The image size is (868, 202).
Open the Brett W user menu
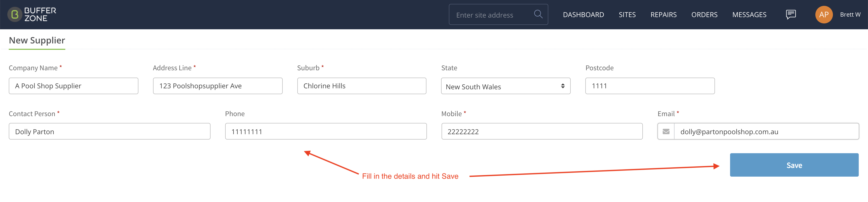click(850, 14)
